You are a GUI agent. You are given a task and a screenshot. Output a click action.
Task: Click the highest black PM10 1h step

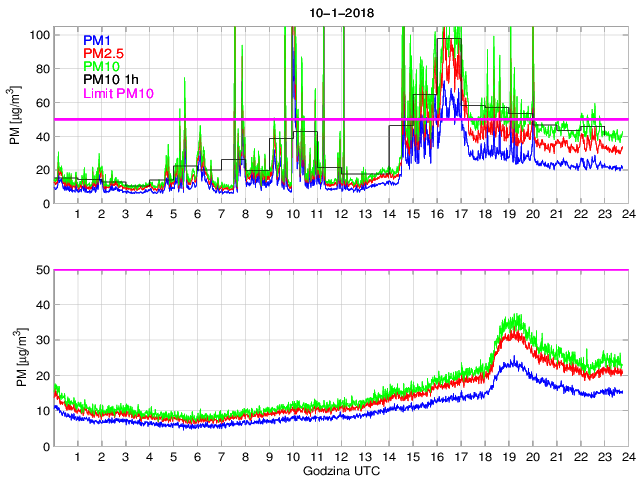(449, 39)
